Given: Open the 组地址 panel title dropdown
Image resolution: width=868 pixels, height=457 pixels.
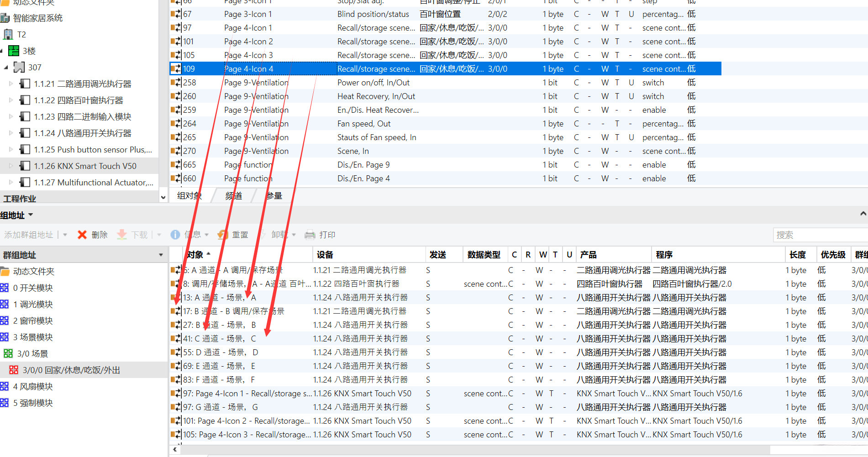Looking at the screenshot, I should pyautogui.click(x=31, y=215).
